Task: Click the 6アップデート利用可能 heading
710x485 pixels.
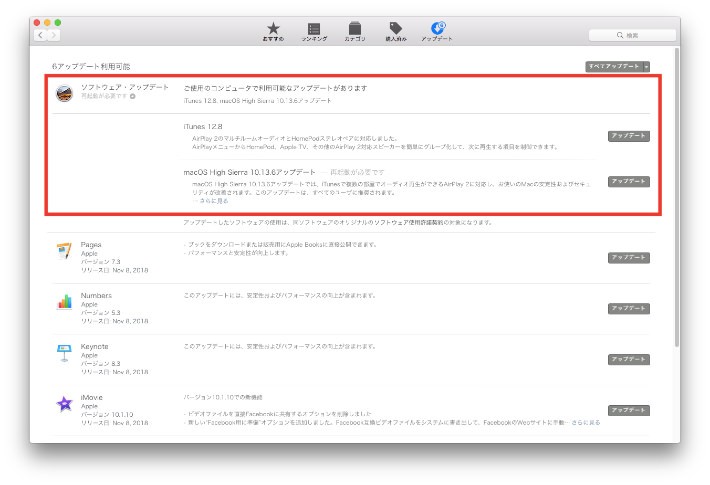Action: click(91, 67)
